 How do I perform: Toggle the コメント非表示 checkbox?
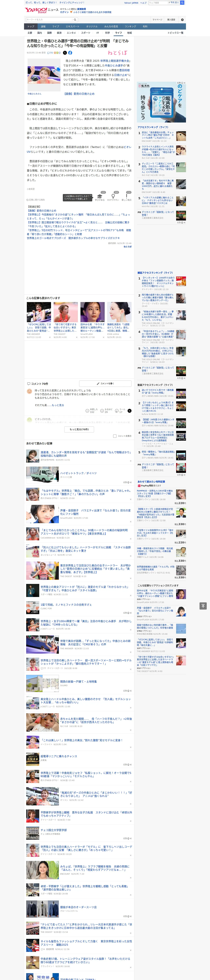pyautogui.click(x=115, y=436)
